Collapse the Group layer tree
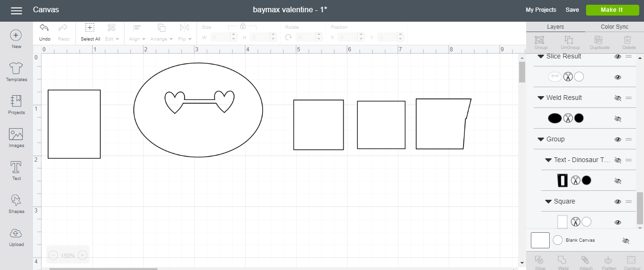 (x=541, y=139)
